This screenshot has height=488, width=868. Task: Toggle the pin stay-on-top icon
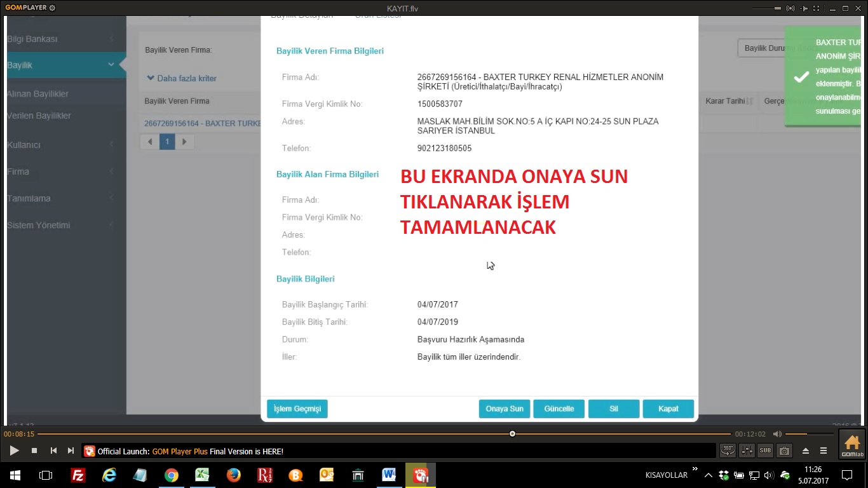[x=804, y=8]
